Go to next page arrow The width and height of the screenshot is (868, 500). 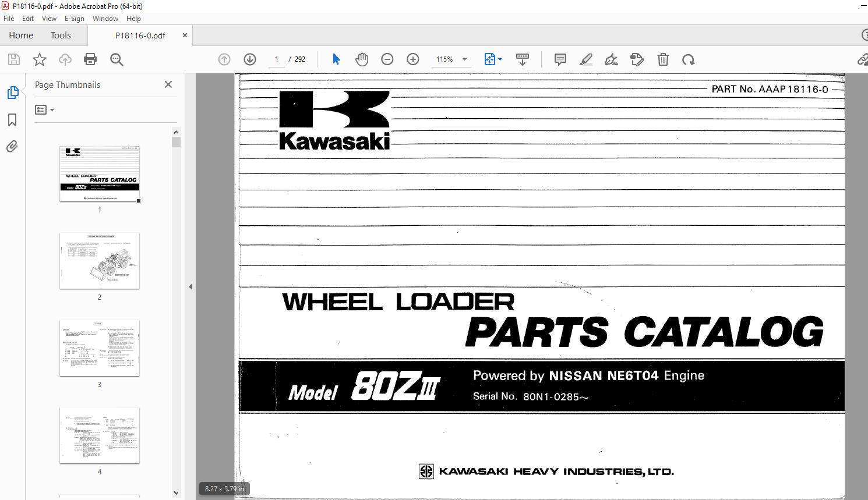pos(250,59)
